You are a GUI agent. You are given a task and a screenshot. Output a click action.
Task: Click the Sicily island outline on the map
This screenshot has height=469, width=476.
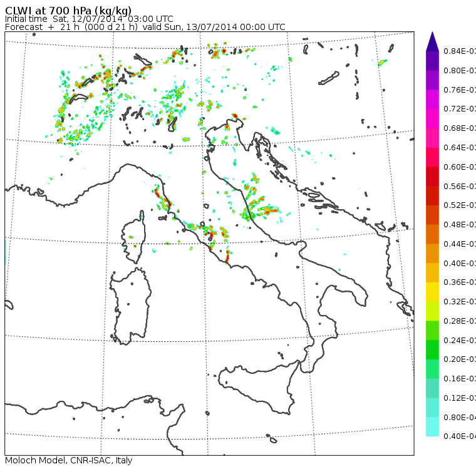click(258, 387)
